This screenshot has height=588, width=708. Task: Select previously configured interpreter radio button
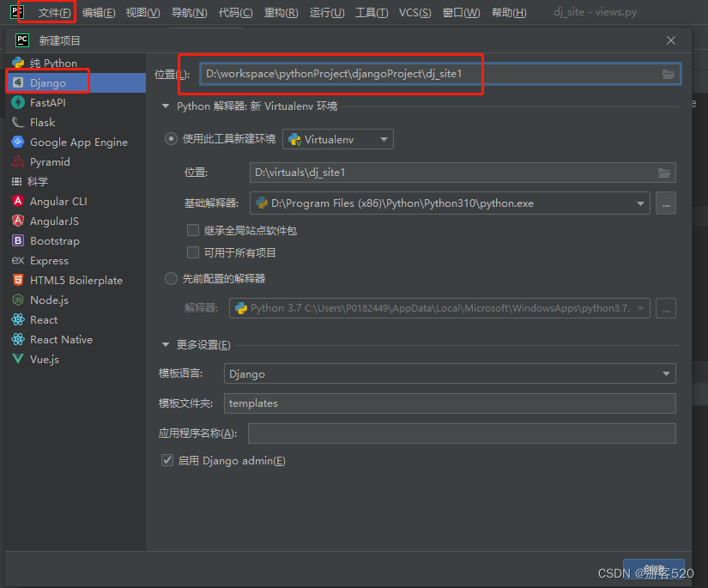tap(171, 279)
